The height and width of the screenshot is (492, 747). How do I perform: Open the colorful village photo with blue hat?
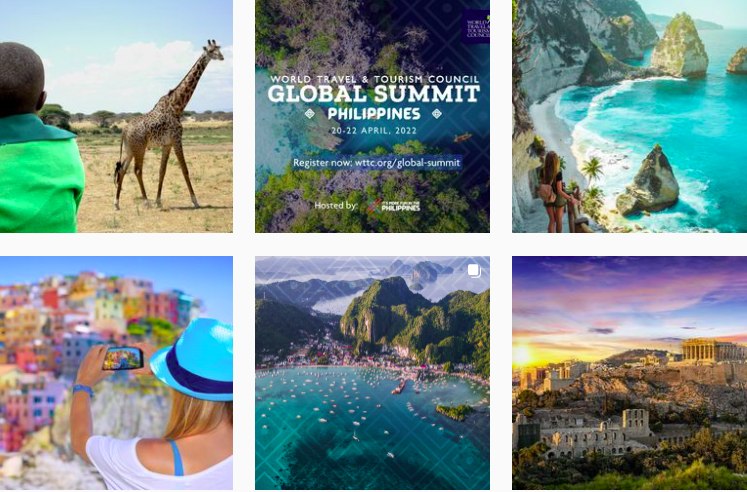point(116,373)
